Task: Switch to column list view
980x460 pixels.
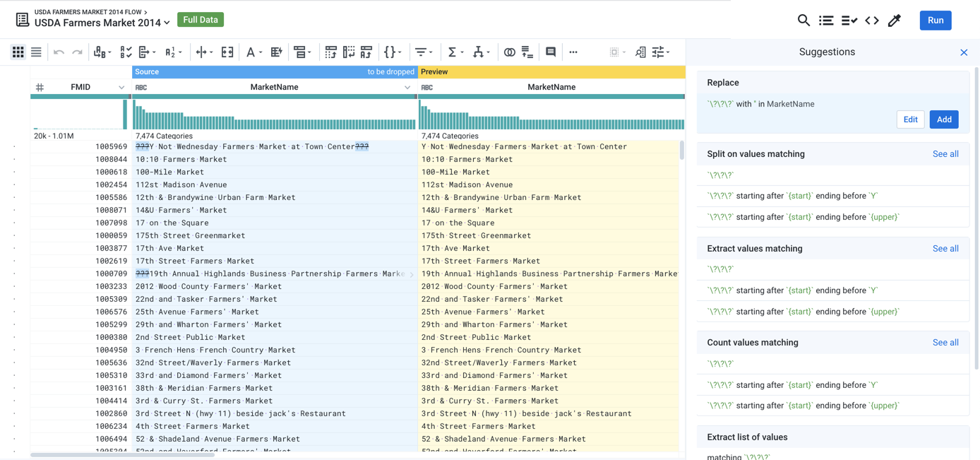Action: pos(36,52)
